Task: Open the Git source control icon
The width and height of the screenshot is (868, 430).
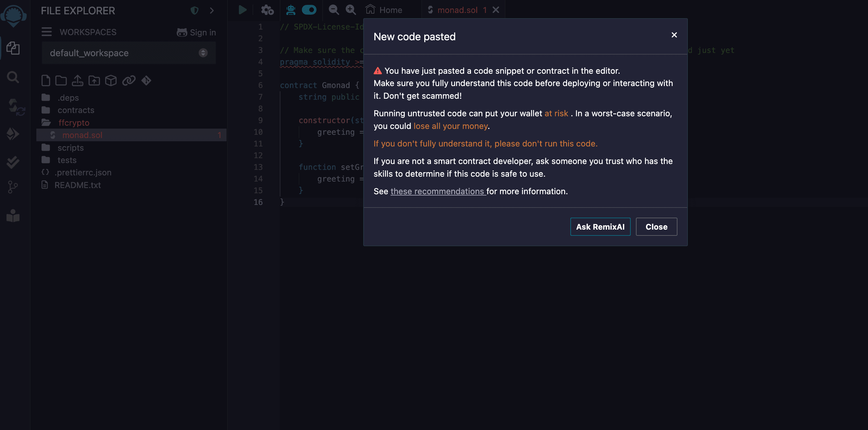Action: pos(12,187)
